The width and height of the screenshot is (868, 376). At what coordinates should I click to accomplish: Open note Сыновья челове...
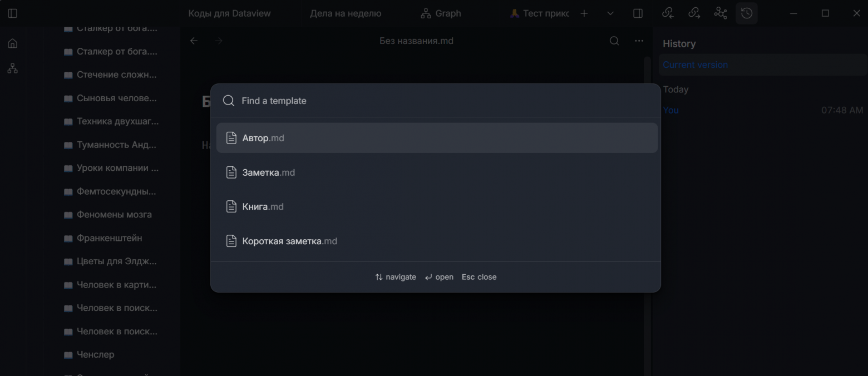click(x=117, y=98)
